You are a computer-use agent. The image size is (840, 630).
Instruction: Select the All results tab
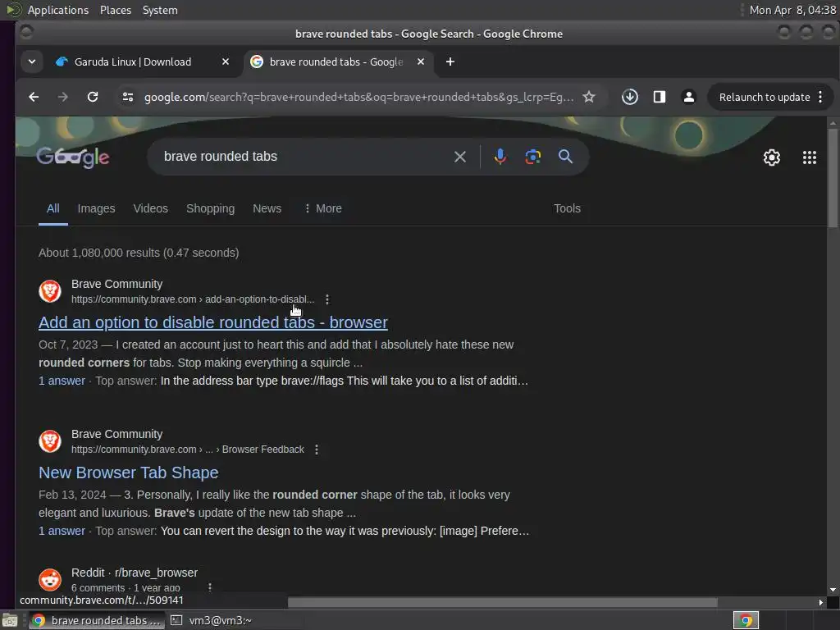53,208
